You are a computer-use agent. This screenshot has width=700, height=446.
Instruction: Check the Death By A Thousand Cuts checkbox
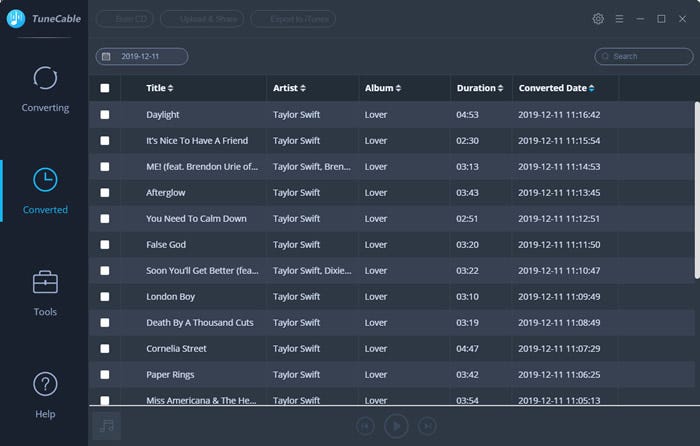coord(105,322)
